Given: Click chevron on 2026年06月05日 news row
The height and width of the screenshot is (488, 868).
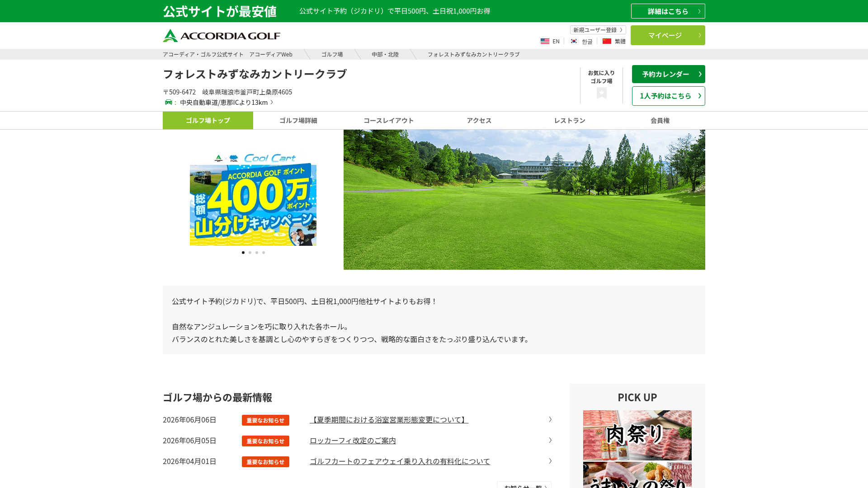Looking at the screenshot, I should point(550,440).
